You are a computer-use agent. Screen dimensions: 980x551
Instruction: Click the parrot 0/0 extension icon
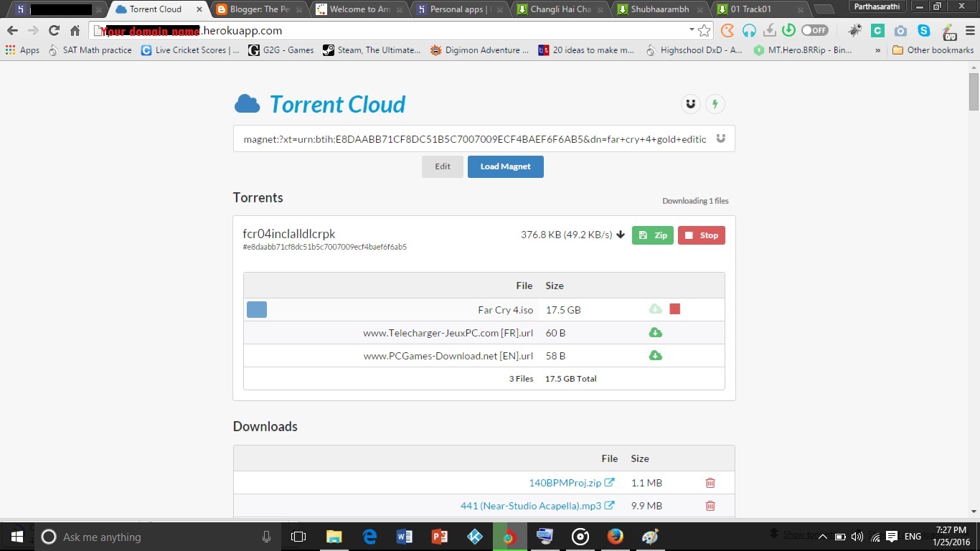tap(949, 30)
